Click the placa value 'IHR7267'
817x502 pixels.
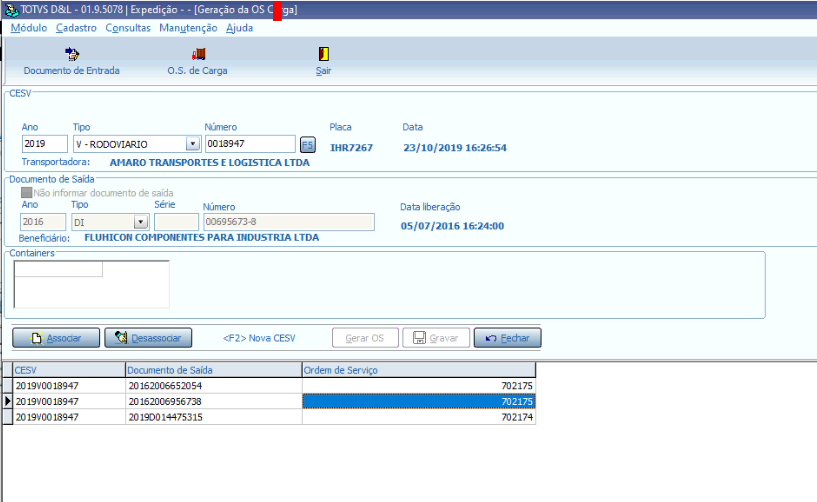click(x=351, y=148)
